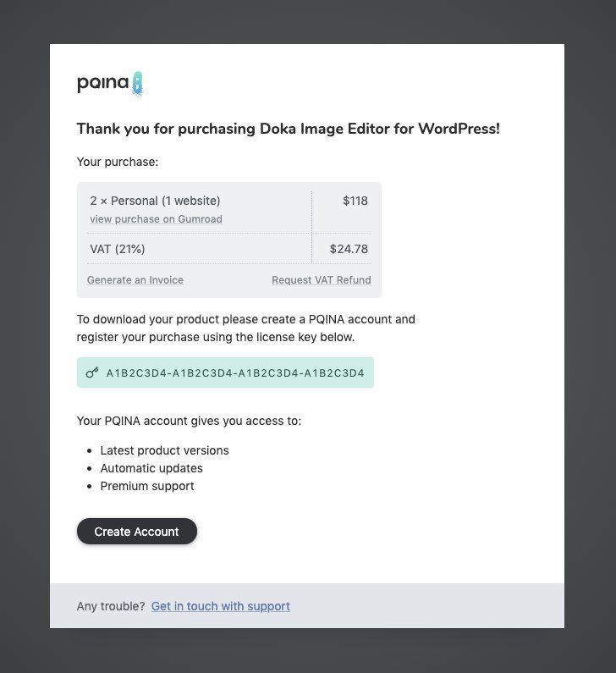
Task: Click the Premium support bullet
Action: click(147, 486)
